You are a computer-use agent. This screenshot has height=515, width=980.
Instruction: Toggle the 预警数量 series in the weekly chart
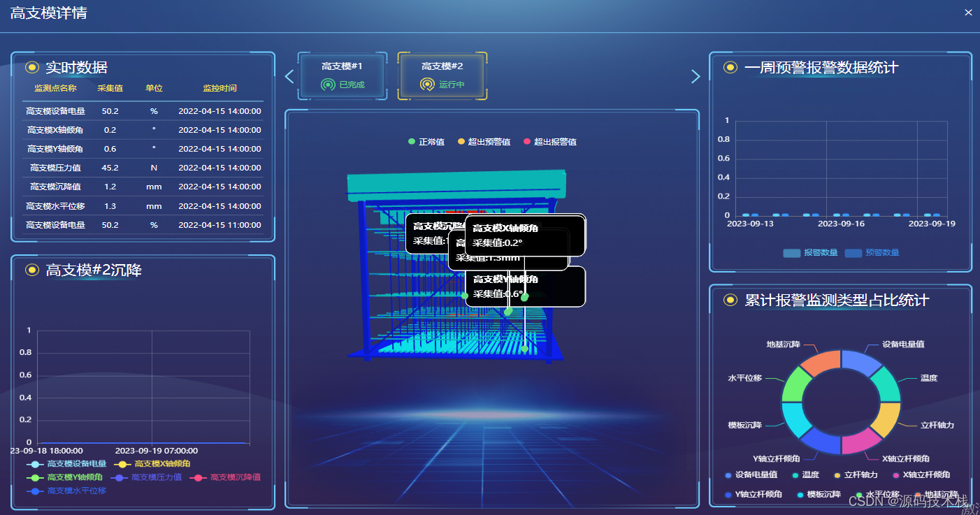872,252
